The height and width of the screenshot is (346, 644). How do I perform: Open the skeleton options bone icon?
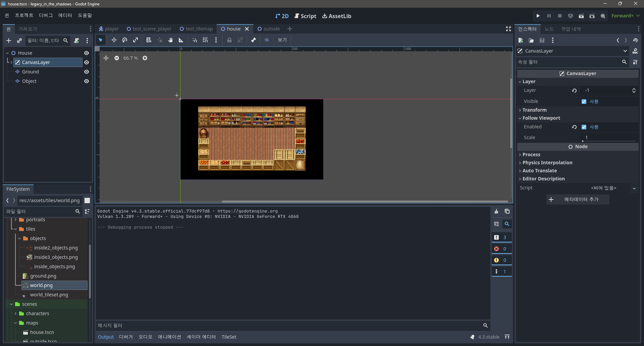[x=254, y=40]
